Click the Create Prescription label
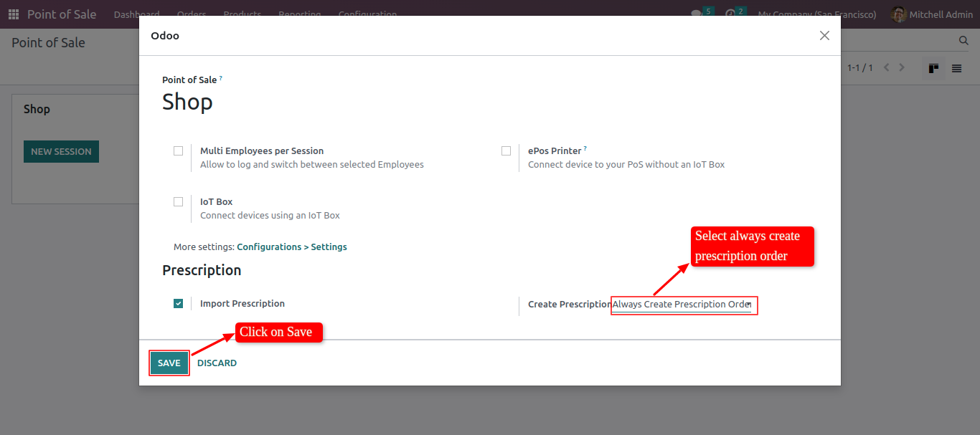980x435 pixels. click(570, 305)
